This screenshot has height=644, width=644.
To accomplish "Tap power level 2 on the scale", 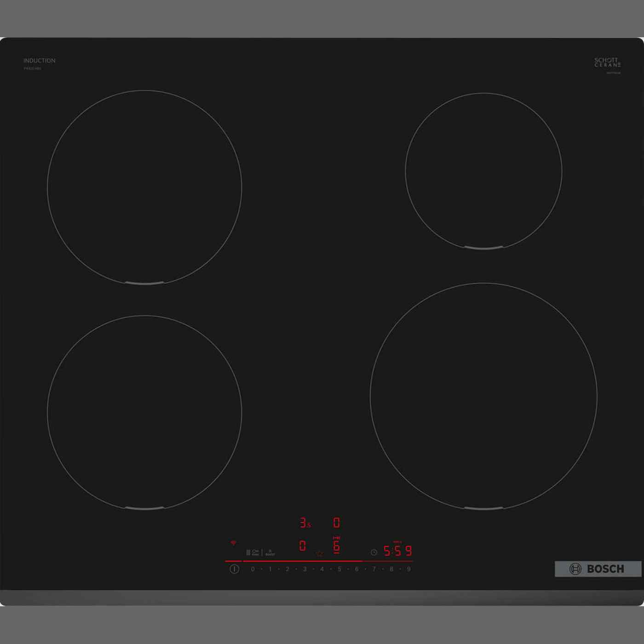I will tap(287, 569).
